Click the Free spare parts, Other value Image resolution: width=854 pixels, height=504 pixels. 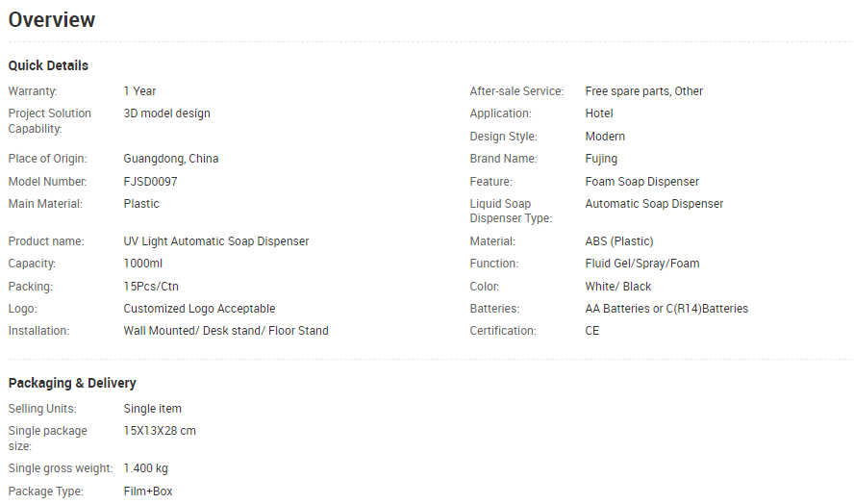pos(643,91)
